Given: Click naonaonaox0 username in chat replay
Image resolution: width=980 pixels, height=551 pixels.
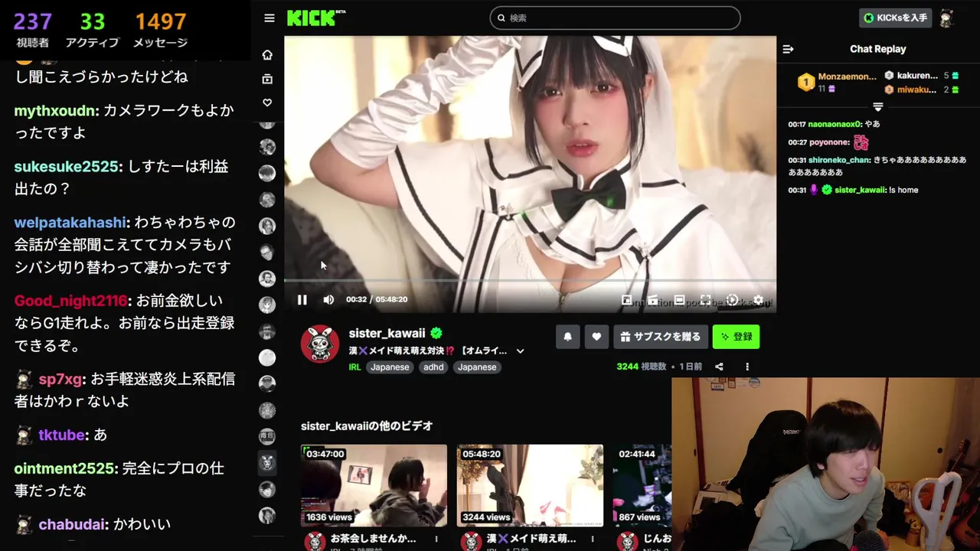Looking at the screenshot, I should pos(835,124).
